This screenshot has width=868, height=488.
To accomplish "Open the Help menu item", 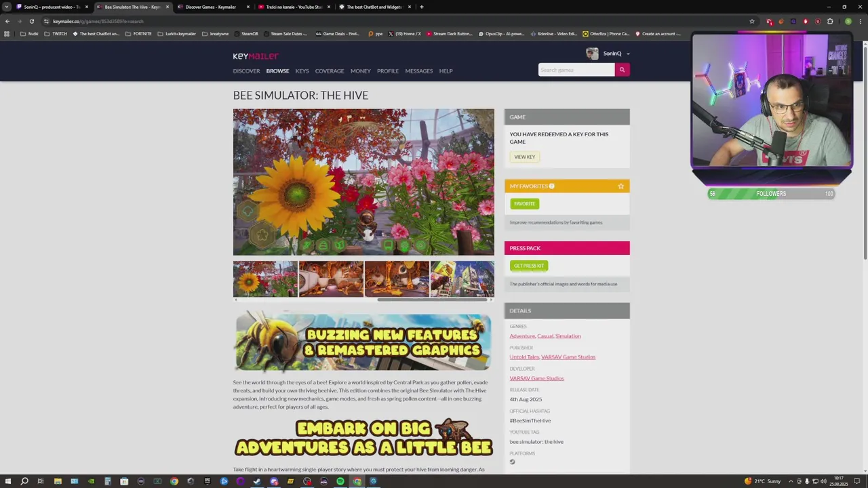I will pyautogui.click(x=446, y=70).
